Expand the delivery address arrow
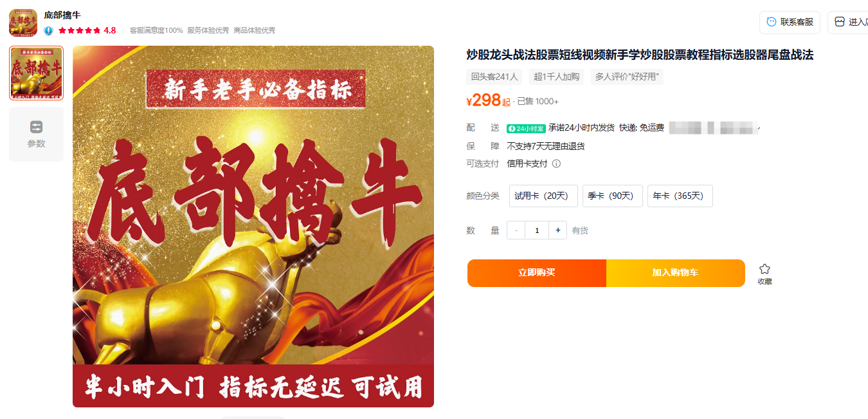The height and width of the screenshot is (419, 868). point(759,129)
